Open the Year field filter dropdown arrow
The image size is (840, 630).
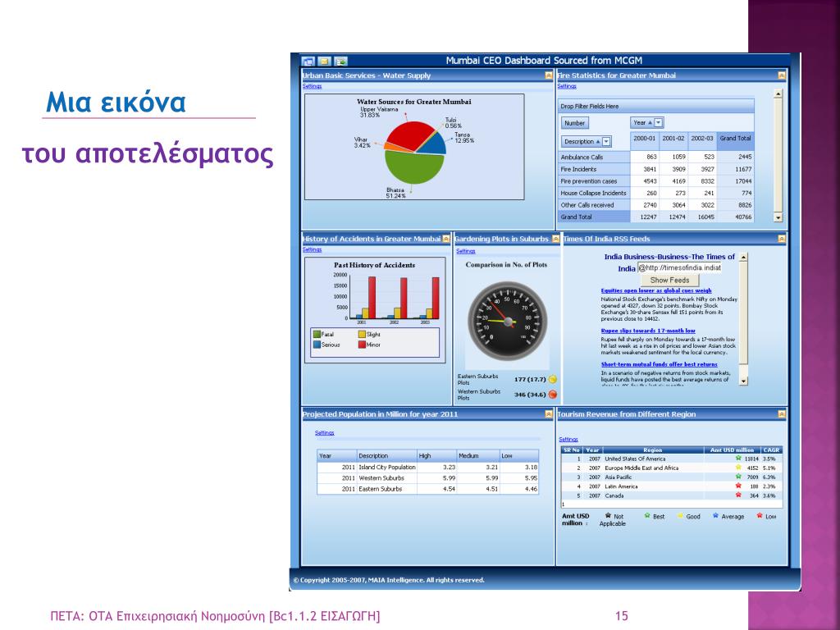tap(659, 123)
